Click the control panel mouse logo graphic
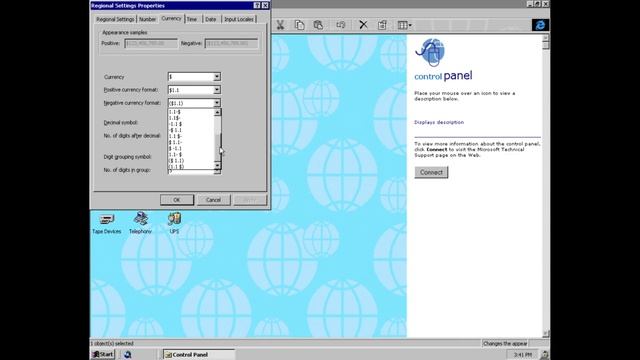640x360 pixels. click(x=430, y=52)
